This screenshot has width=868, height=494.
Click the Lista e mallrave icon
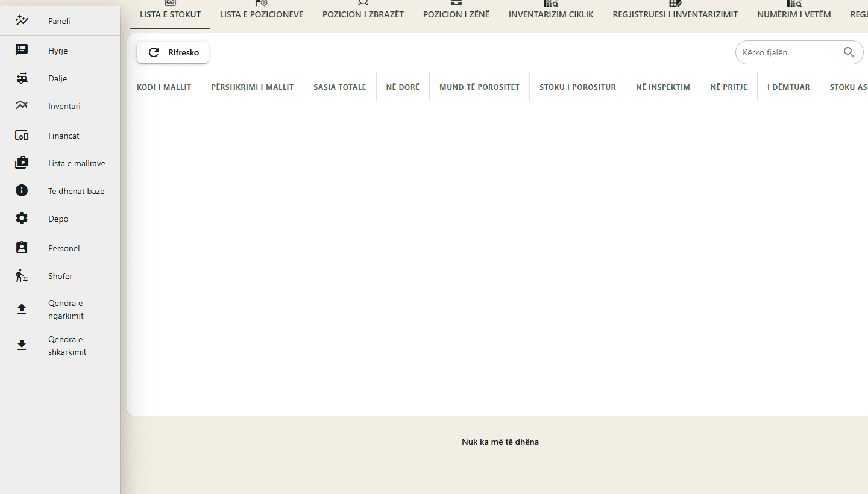point(22,163)
